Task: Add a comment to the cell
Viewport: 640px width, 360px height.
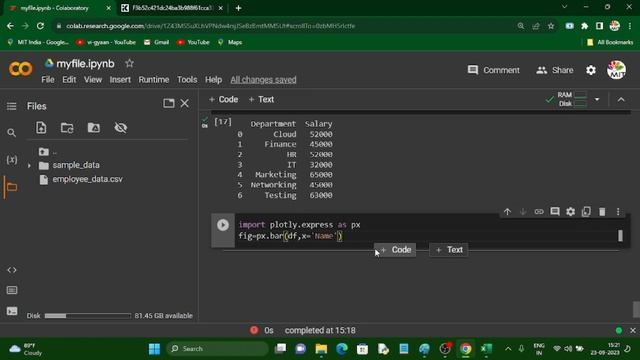Action: pos(555,212)
